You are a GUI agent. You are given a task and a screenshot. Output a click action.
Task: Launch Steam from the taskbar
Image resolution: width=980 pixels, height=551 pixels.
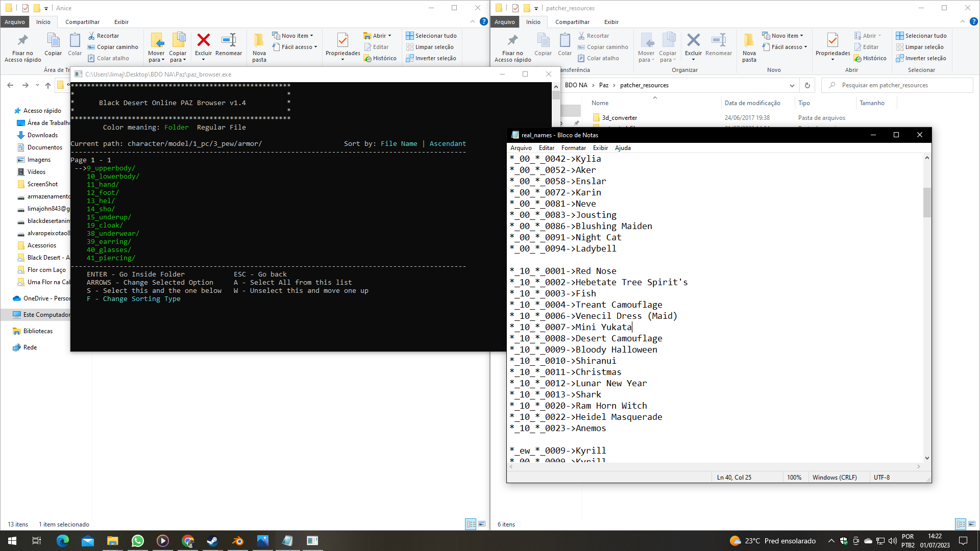click(x=212, y=541)
